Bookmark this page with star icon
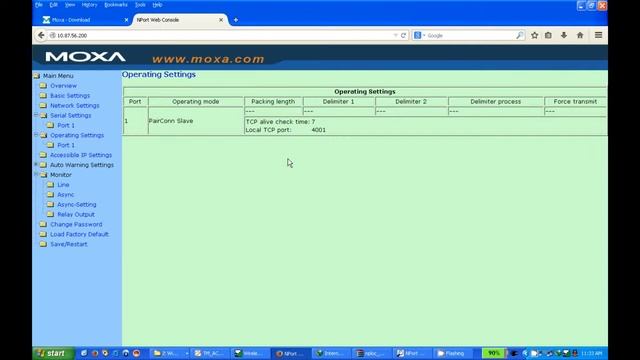The image size is (640, 360). (x=534, y=36)
